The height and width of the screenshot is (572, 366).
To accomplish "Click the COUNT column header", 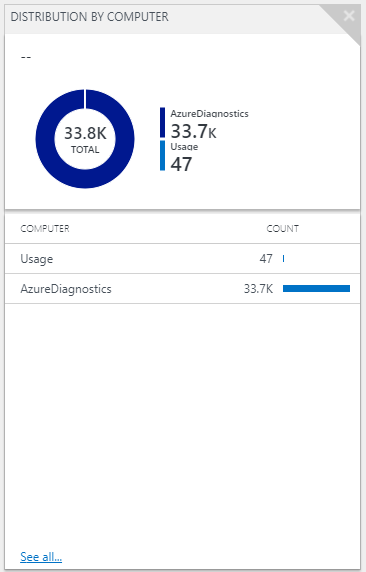I will click(x=282, y=229).
